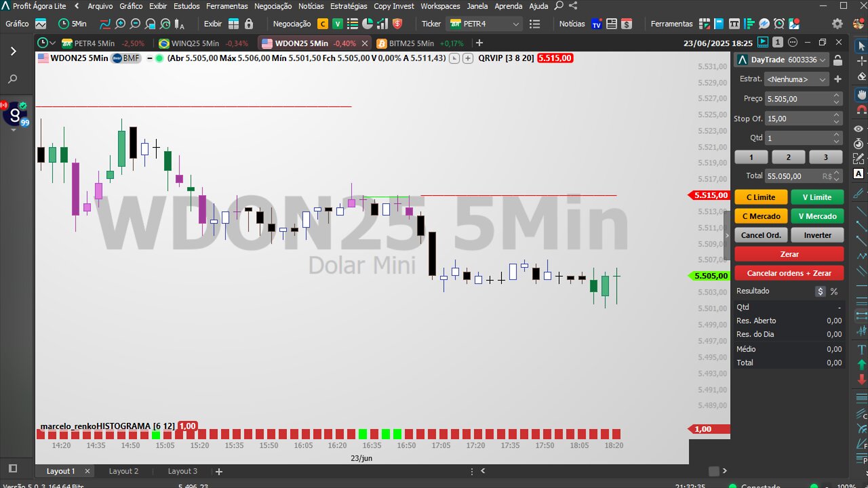
Task: Set quantity preset button 2
Action: coord(788,157)
